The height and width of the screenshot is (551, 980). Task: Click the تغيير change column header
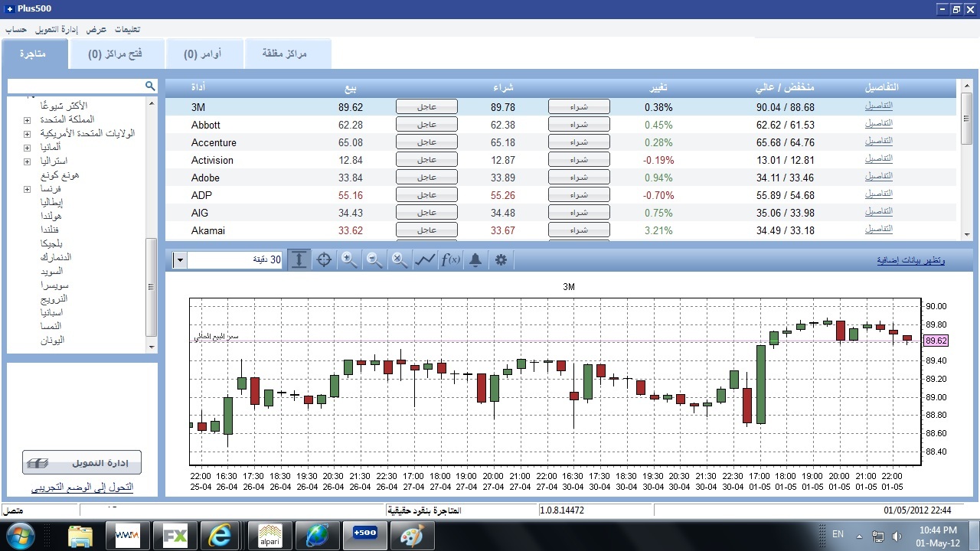click(x=658, y=87)
